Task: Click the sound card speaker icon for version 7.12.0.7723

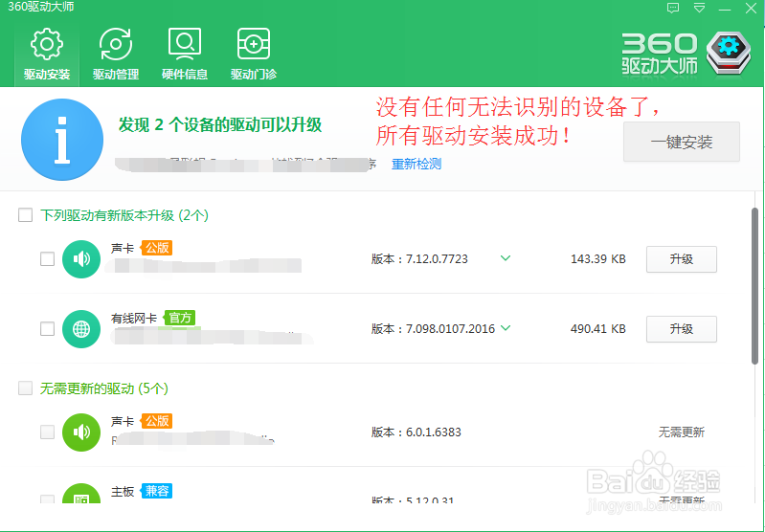Action: (x=81, y=259)
